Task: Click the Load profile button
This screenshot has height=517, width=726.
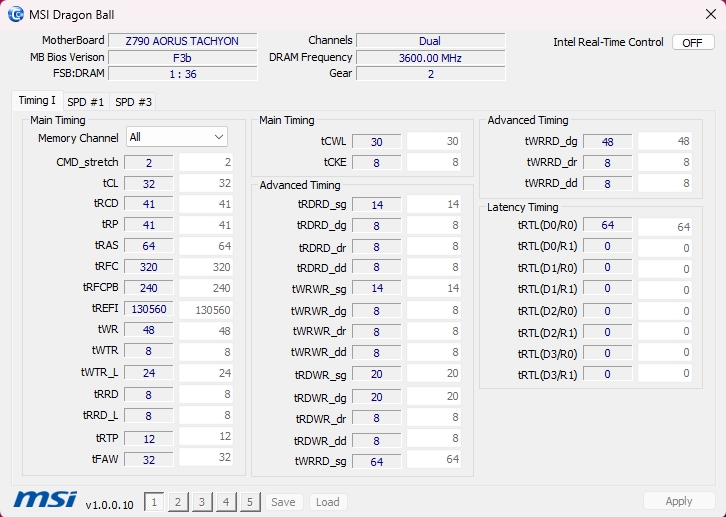Action: click(x=328, y=502)
